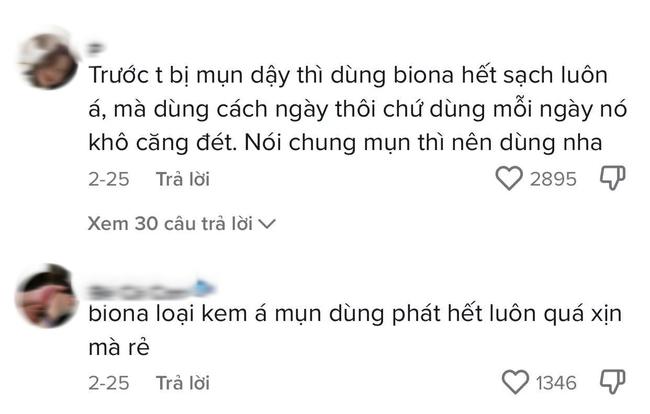650x414 pixels.
Task: Click the 2895 like count
Action: (x=554, y=179)
